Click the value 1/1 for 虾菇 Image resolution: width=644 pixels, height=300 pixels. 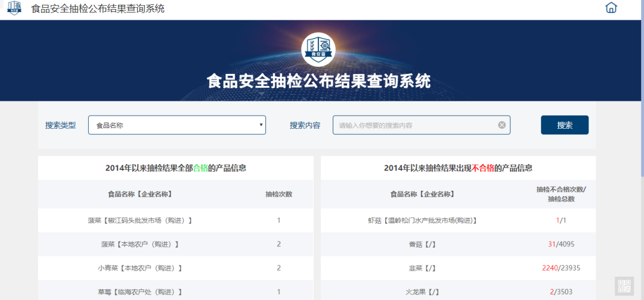tap(561, 220)
